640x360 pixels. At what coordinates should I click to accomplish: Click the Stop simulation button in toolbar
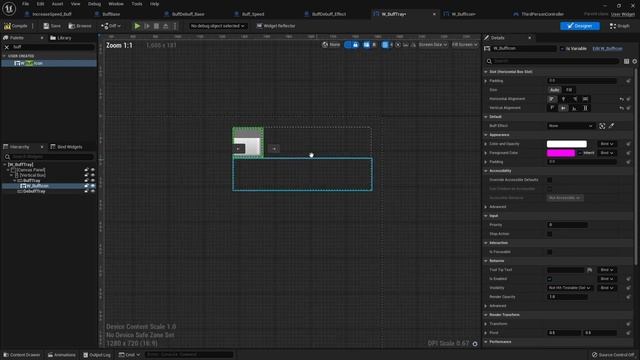click(x=156, y=26)
